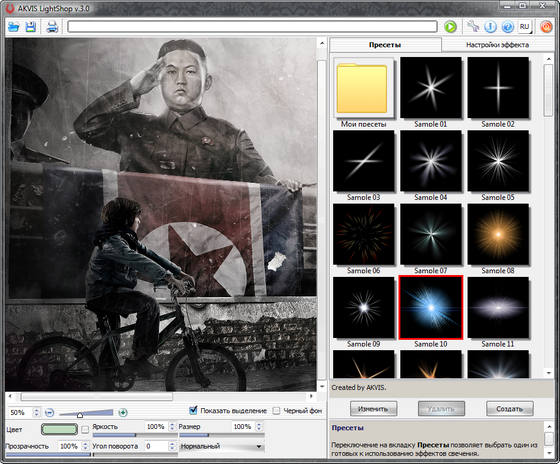
Task: Save the image with the disk icon
Action: point(31,27)
